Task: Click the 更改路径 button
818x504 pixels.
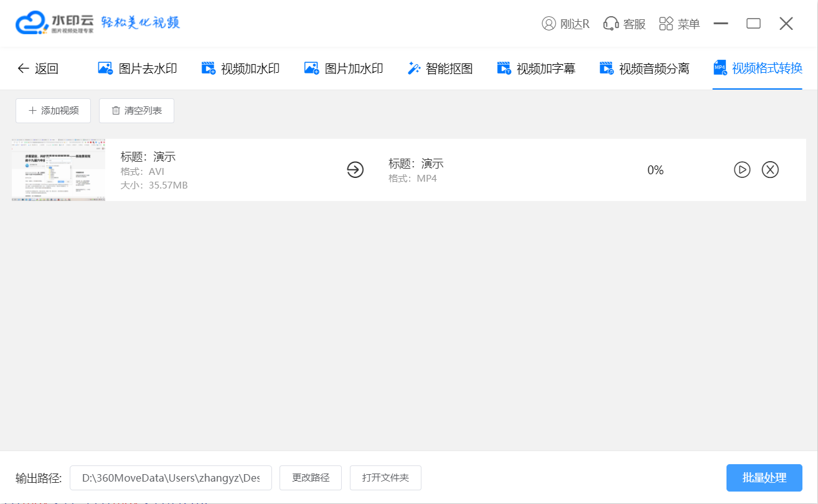Action: tap(311, 478)
